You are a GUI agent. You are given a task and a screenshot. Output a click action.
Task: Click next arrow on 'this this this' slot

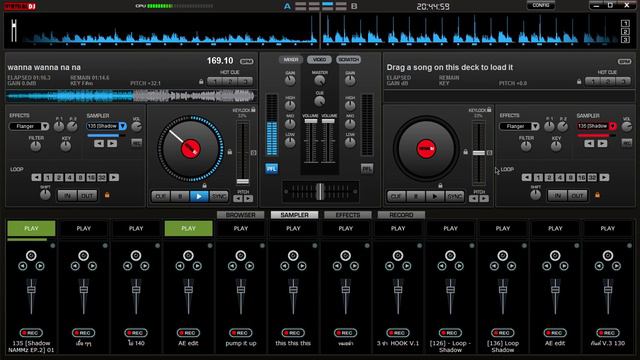point(302,266)
